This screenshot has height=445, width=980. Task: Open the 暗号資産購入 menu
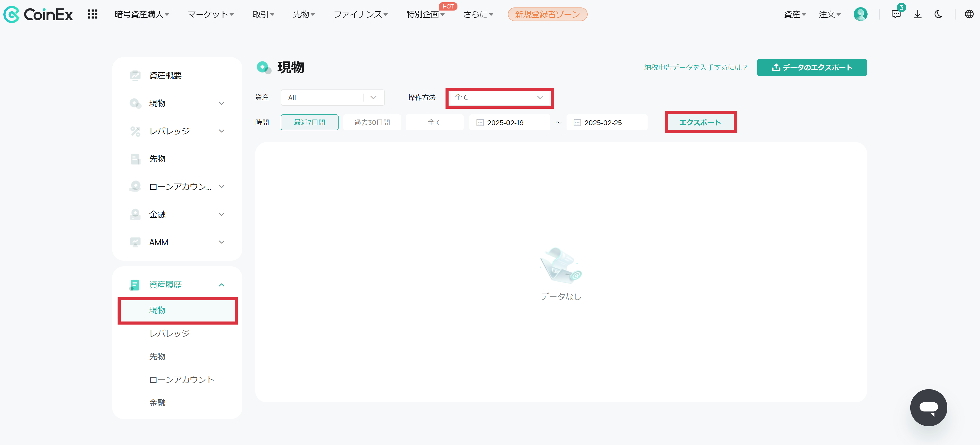pos(142,14)
